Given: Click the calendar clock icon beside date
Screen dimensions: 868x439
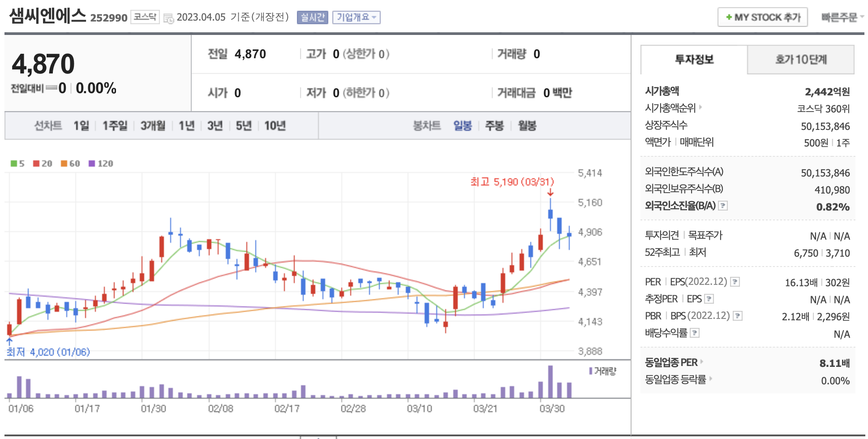Looking at the screenshot, I should [168, 18].
